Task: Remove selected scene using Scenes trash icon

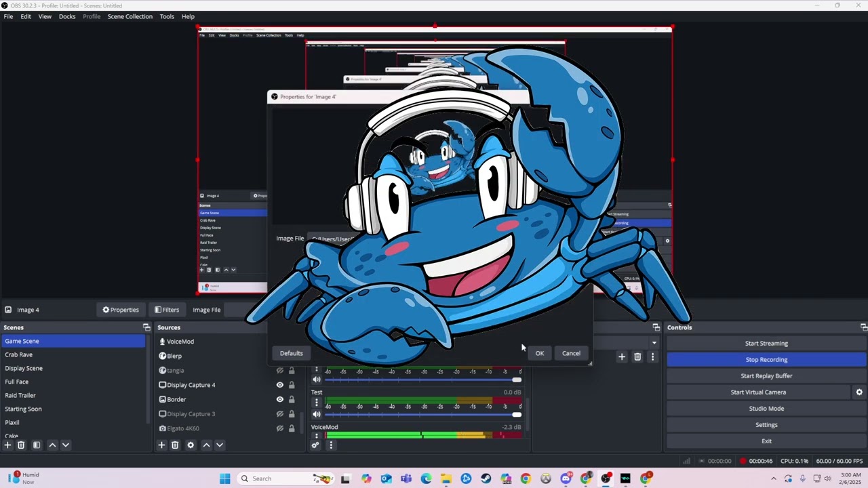Action: 21,445
